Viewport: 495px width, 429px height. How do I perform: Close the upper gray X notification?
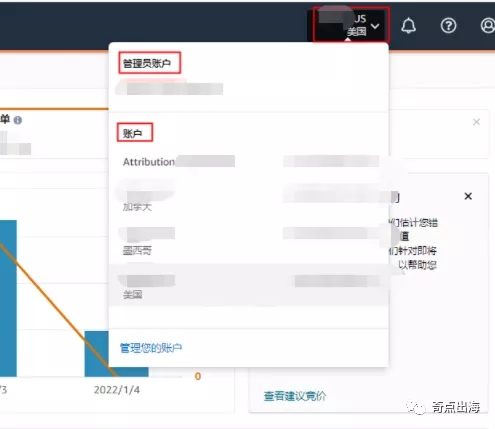point(476,122)
